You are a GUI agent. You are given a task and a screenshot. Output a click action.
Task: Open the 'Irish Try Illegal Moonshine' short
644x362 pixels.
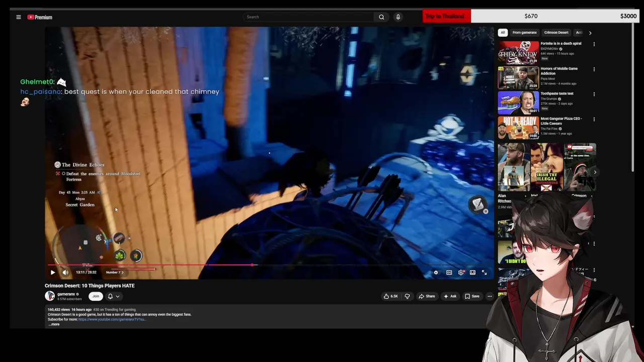pyautogui.click(x=546, y=167)
